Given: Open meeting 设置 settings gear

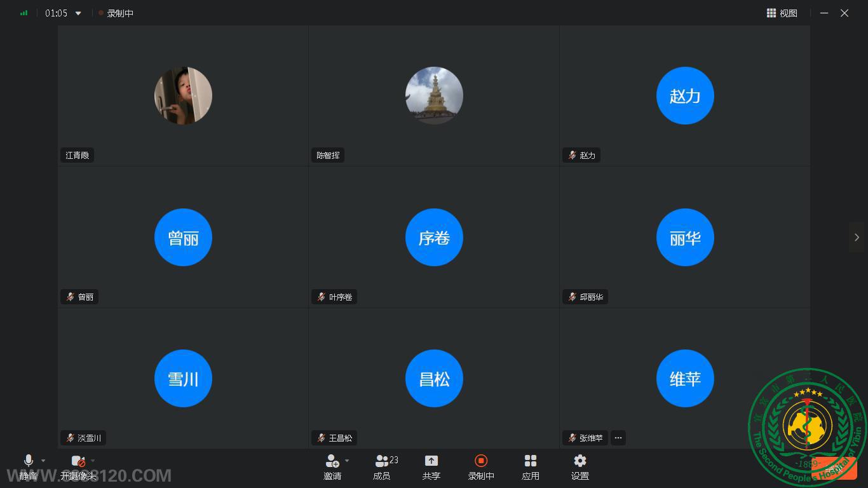Looking at the screenshot, I should coord(580,467).
